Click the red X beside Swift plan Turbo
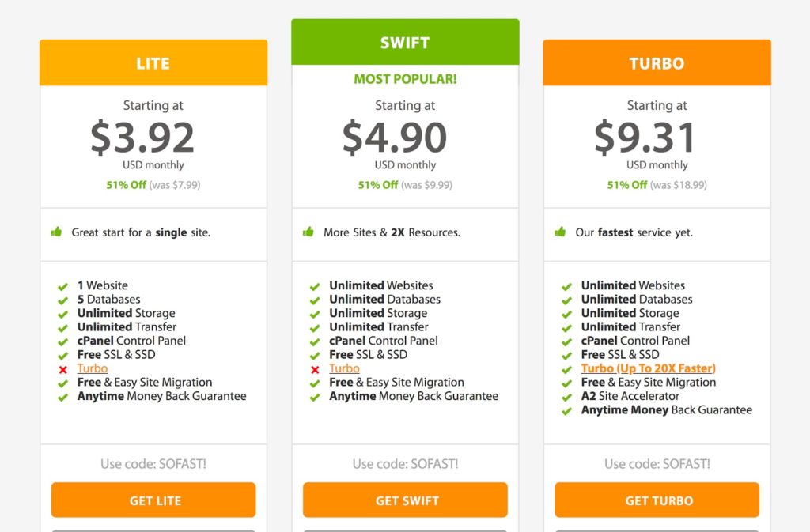Viewport: 810px width, 532px height. [315, 369]
